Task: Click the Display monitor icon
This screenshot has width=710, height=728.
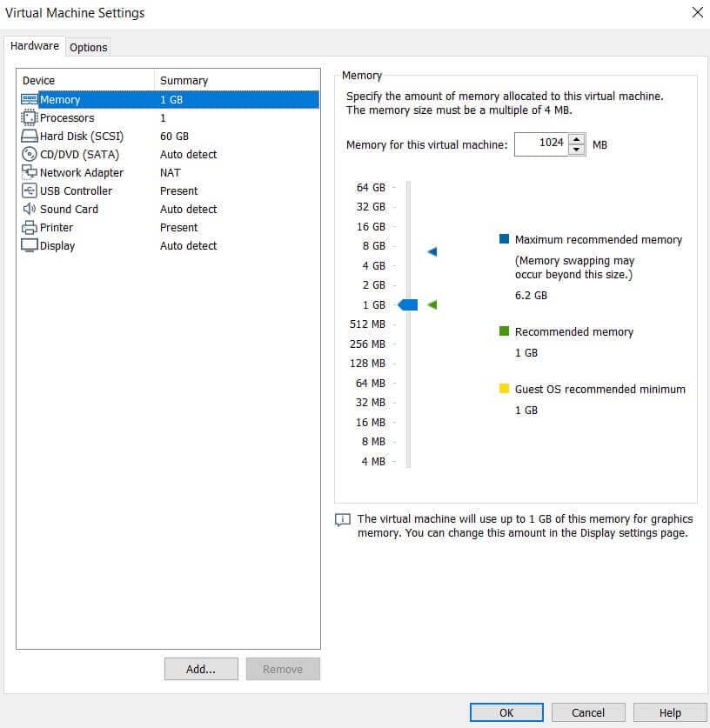Action: tap(30, 245)
